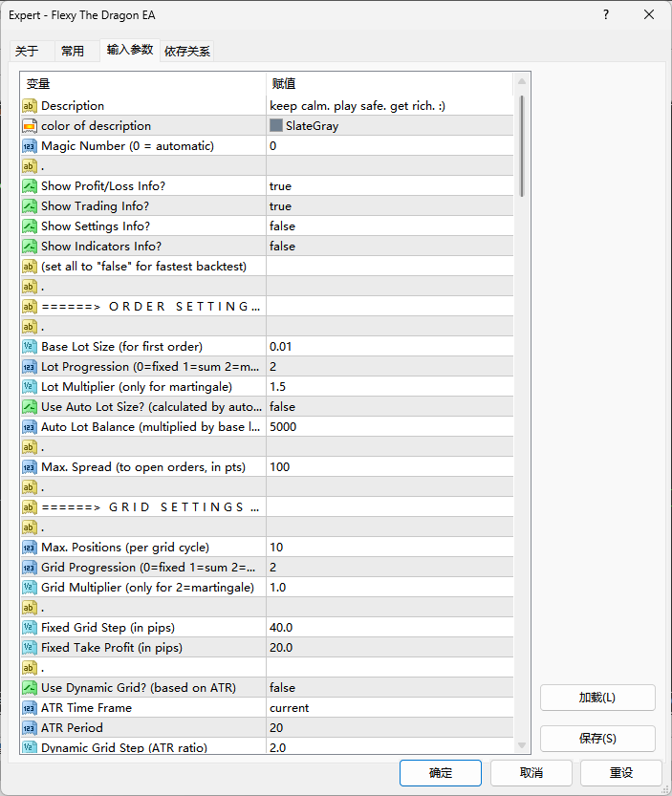The height and width of the screenshot is (796, 672).
Task: Open ATR Time Frame current dropdown
Action: click(x=390, y=708)
